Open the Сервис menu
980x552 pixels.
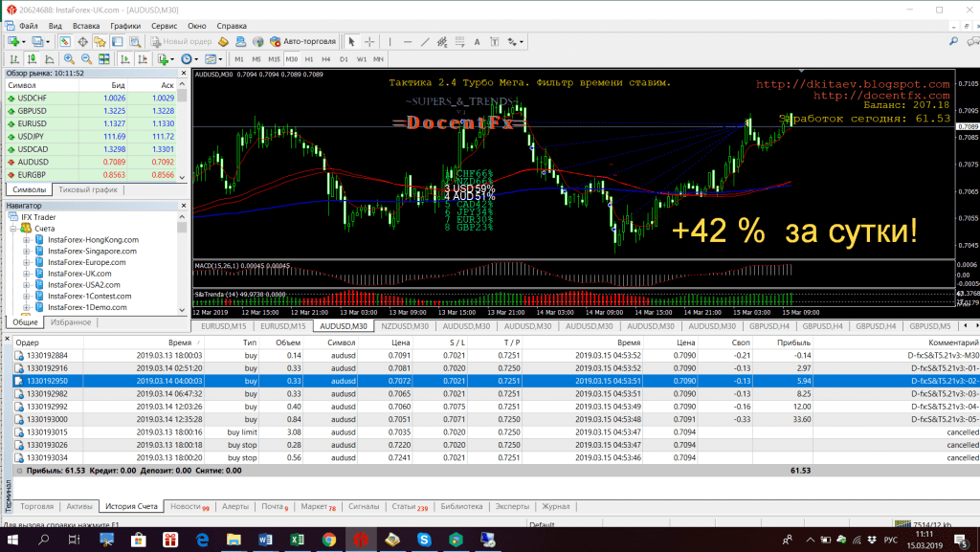tap(164, 26)
